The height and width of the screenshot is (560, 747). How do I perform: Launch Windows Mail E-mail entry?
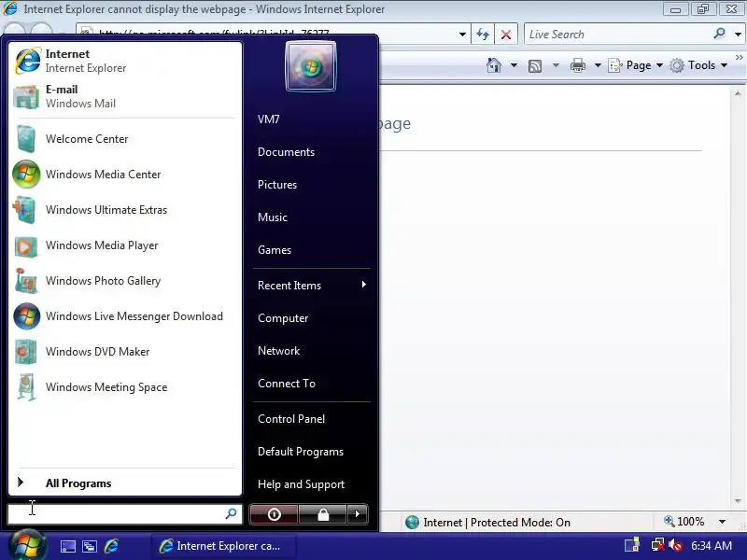(x=125, y=97)
